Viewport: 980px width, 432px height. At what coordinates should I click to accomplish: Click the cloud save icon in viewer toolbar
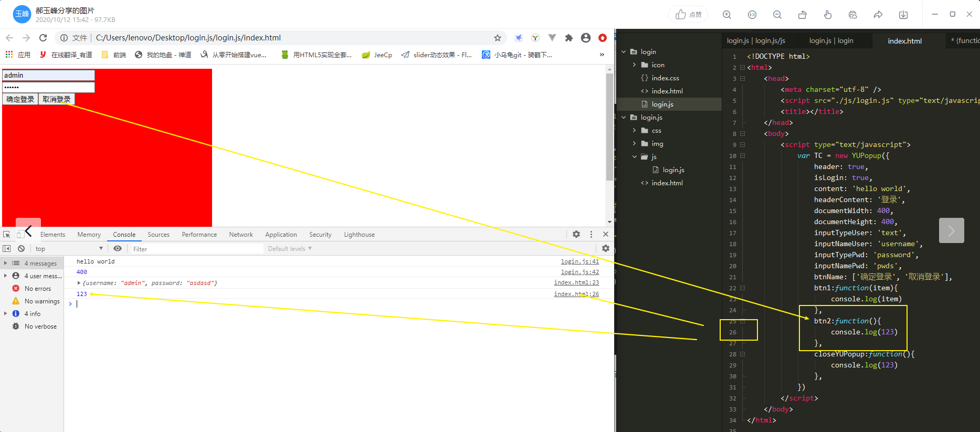click(853, 15)
